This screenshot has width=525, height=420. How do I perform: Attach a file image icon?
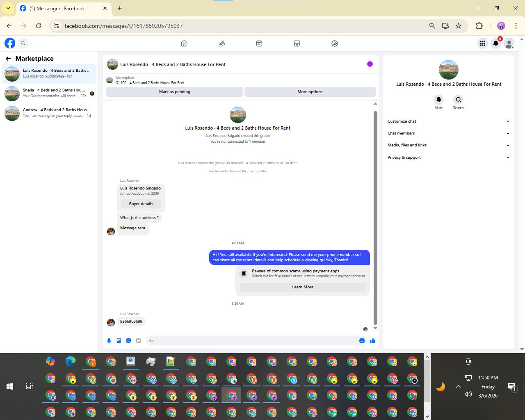point(119,341)
